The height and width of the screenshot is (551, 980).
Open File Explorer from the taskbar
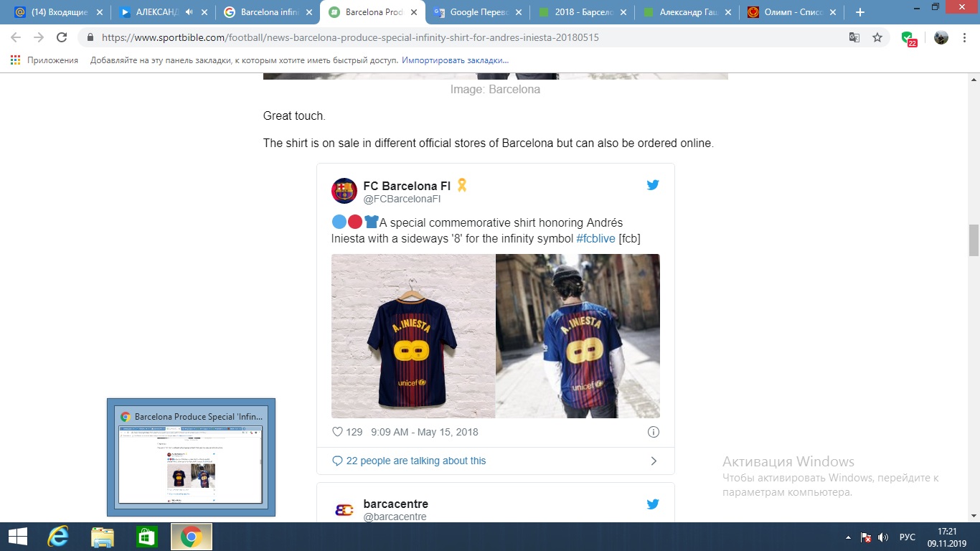click(x=103, y=537)
